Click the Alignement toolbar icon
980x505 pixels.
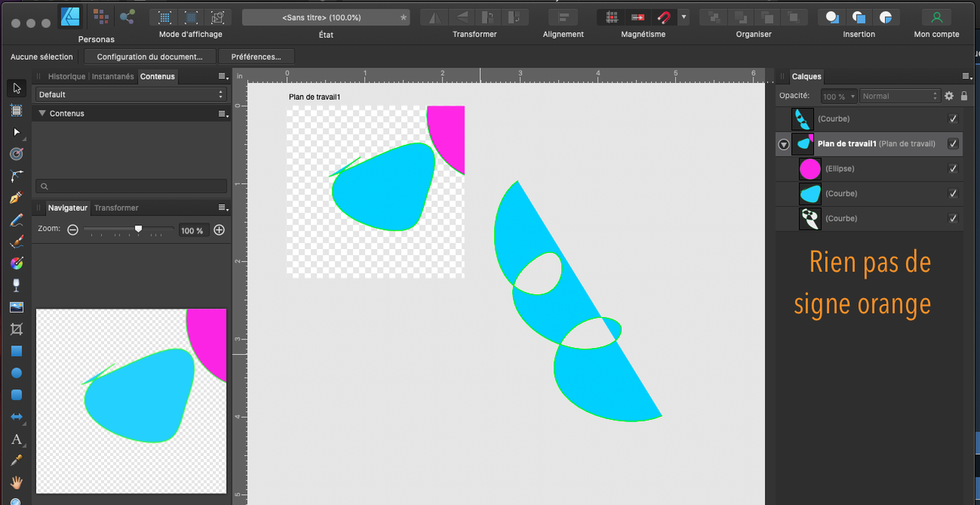(x=563, y=17)
